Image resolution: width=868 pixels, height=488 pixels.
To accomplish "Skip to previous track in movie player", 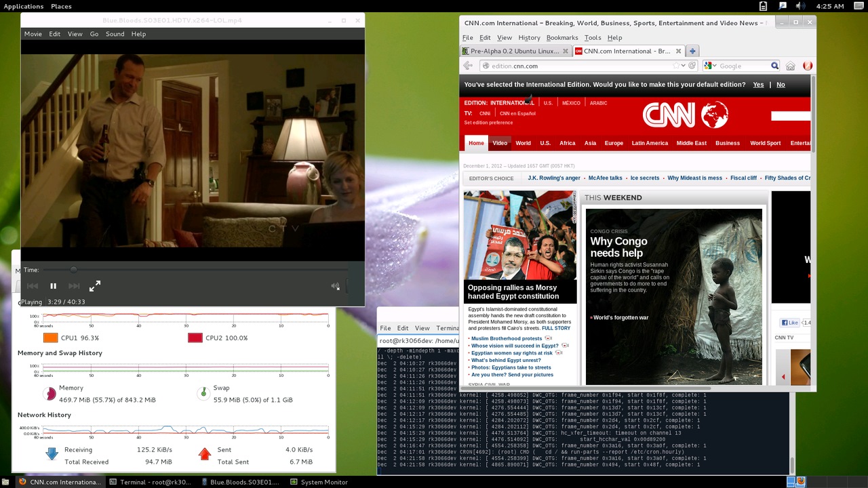I will point(32,286).
